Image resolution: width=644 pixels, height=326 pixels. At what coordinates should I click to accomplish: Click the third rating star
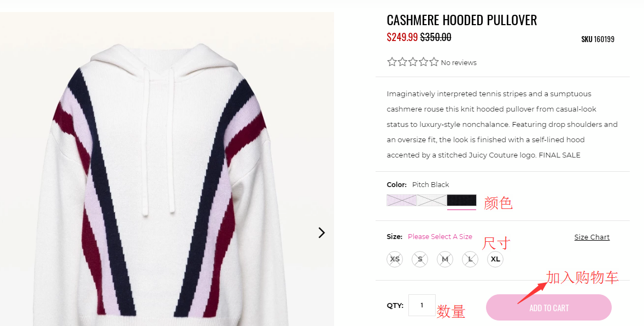(x=413, y=62)
